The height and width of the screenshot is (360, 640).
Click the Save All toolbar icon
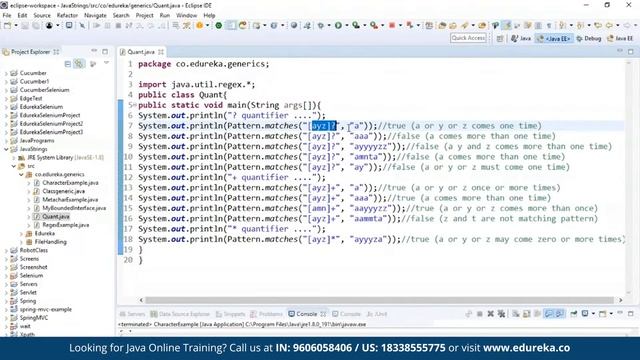[x=36, y=25]
